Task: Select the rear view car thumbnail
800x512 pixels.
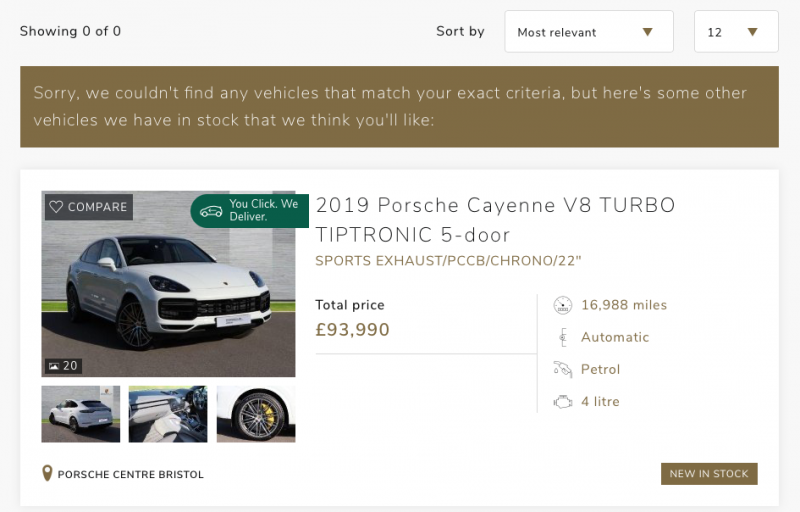Action: pyautogui.click(x=81, y=414)
